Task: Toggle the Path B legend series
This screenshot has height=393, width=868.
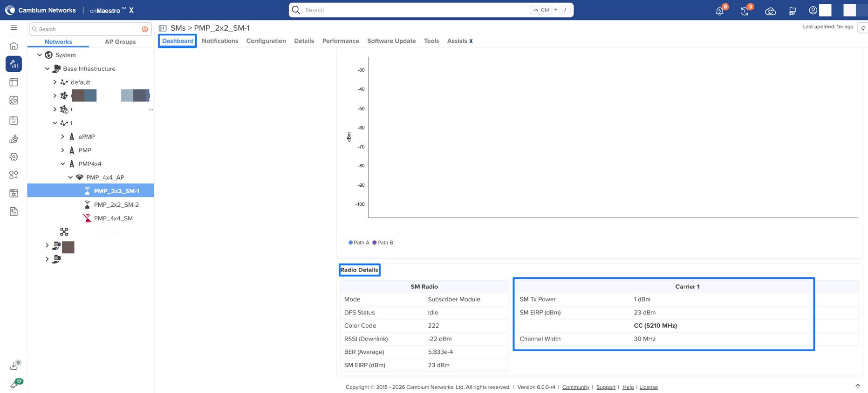Action: pos(383,243)
